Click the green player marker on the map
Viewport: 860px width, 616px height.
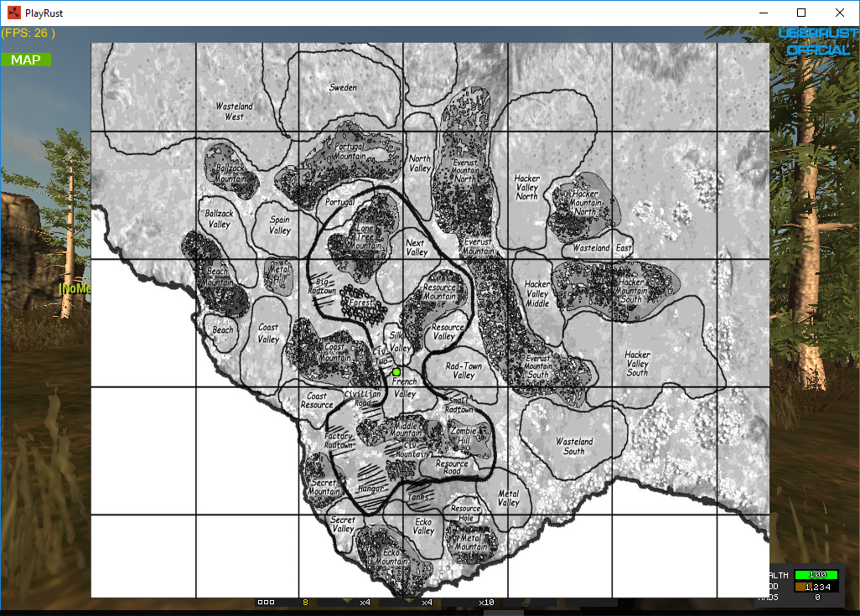pos(396,371)
